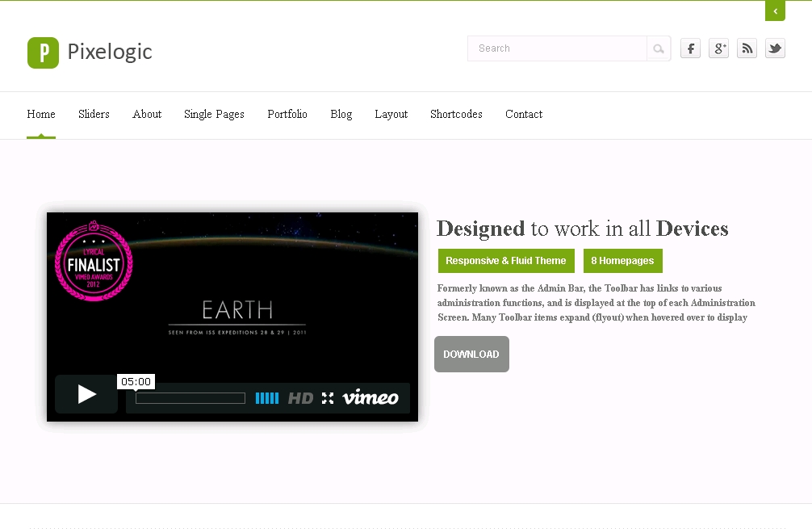This screenshot has height=529, width=812.
Task: Click the green Pixelogic logo icon
Action: (43, 52)
